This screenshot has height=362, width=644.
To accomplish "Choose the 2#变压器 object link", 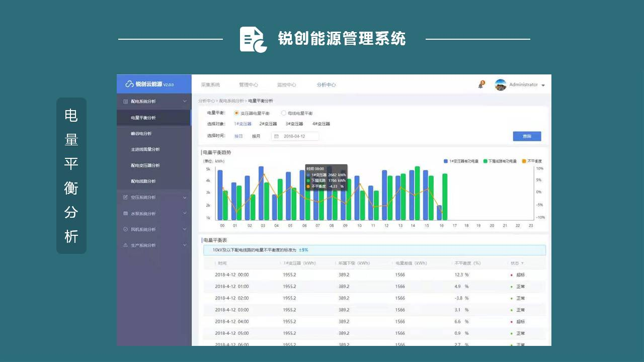I will click(x=268, y=124).
